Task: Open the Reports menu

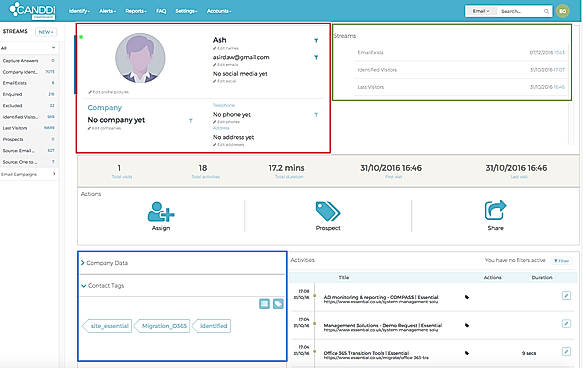Action: click(x=136, y=11)
